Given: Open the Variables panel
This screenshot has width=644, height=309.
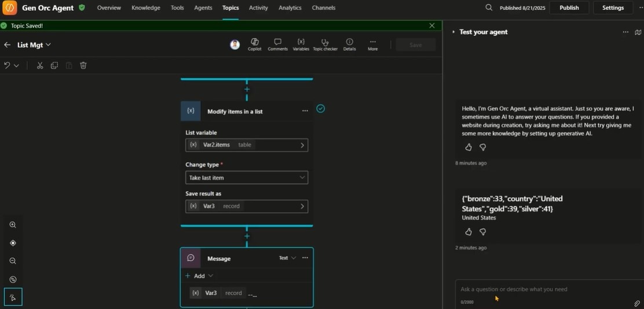Looking at the screenshot, I should 301,44.
